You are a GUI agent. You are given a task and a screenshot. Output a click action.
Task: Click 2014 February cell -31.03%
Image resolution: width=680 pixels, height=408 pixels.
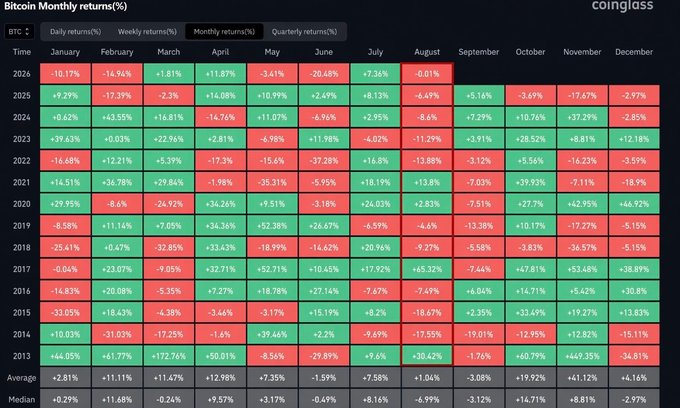(117, 334)
